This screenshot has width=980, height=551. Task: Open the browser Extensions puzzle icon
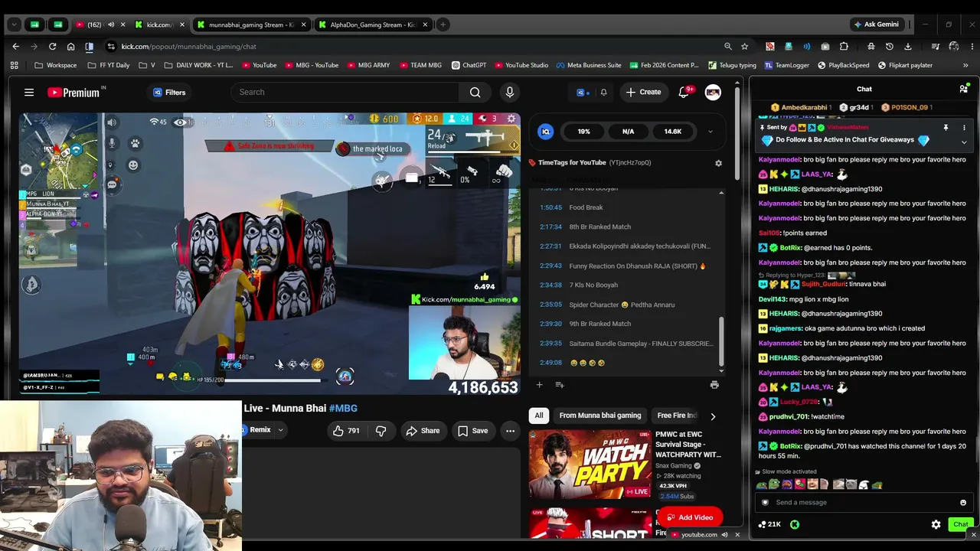[x=844, y=47]
